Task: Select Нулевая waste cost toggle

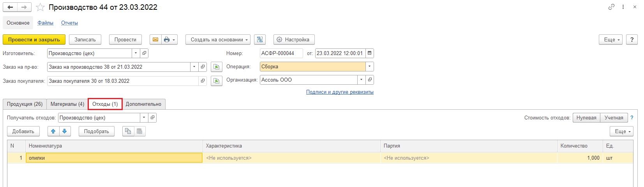Action: (x=586, y=118)
